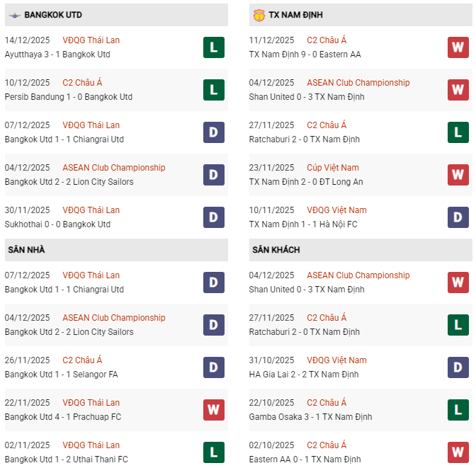Screen dimensions: 476x468
Task: Click the L badge for Persib Bandung match
Action: (x=213, y=90)
